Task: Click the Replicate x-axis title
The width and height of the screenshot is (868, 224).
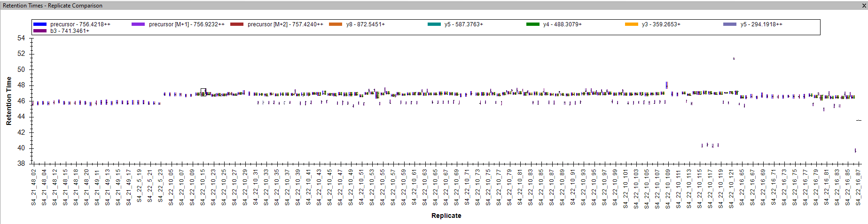Action: pos(446,216)
